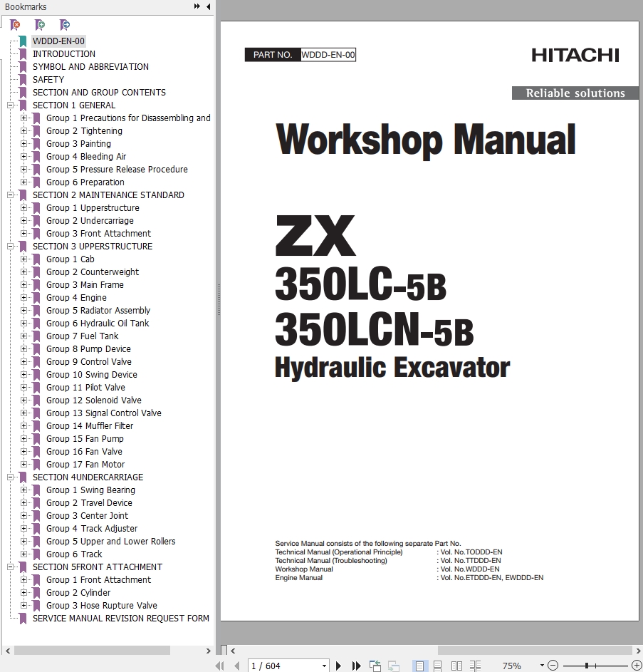Expand Group 4 Engine bookmark
This screenshot has height=672, width=643.
(23, 297)
